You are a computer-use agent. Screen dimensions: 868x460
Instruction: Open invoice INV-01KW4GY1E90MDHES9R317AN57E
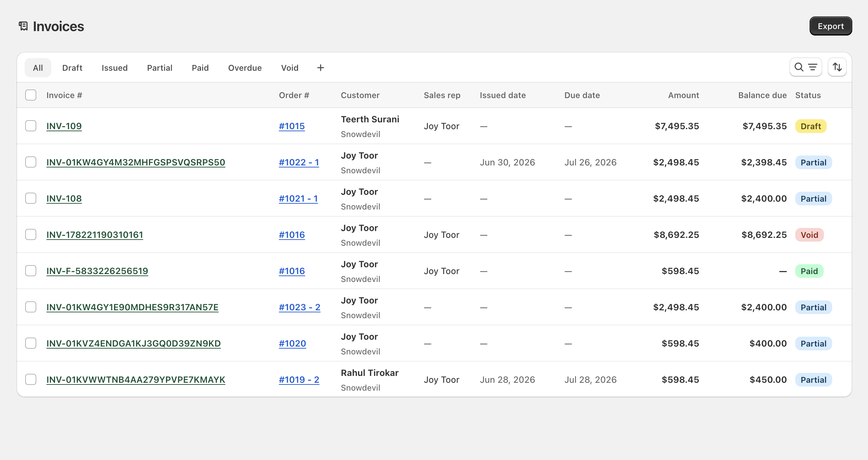tap(132, 307)
